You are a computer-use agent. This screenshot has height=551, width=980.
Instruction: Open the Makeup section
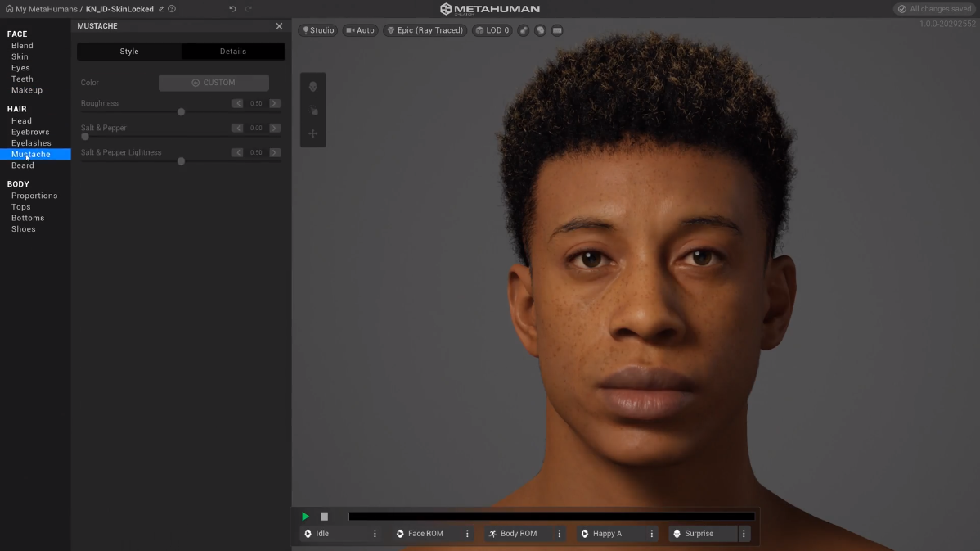pyautogui.click(x=27, y=90)
